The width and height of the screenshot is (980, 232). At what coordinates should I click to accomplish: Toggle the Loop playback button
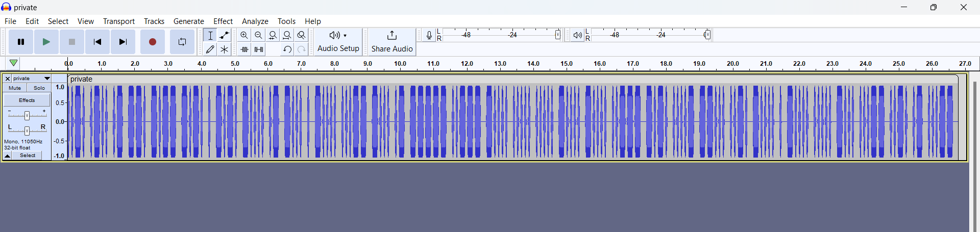(x=182, y=42)
